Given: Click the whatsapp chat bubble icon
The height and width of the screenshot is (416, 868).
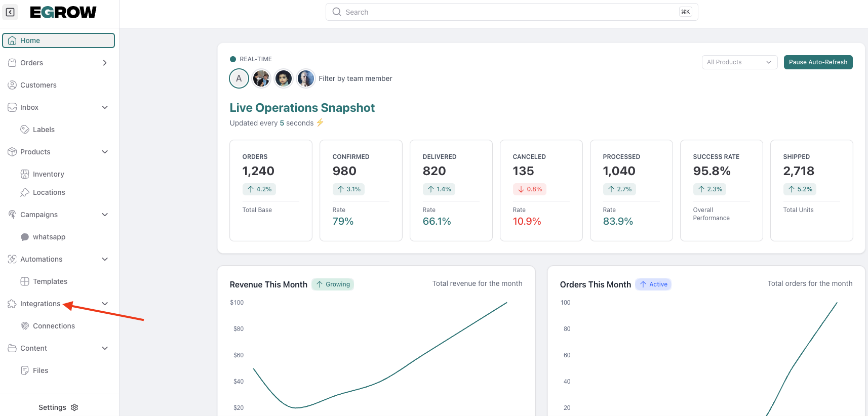Looking at the screenshot, I should coord(24,237).
